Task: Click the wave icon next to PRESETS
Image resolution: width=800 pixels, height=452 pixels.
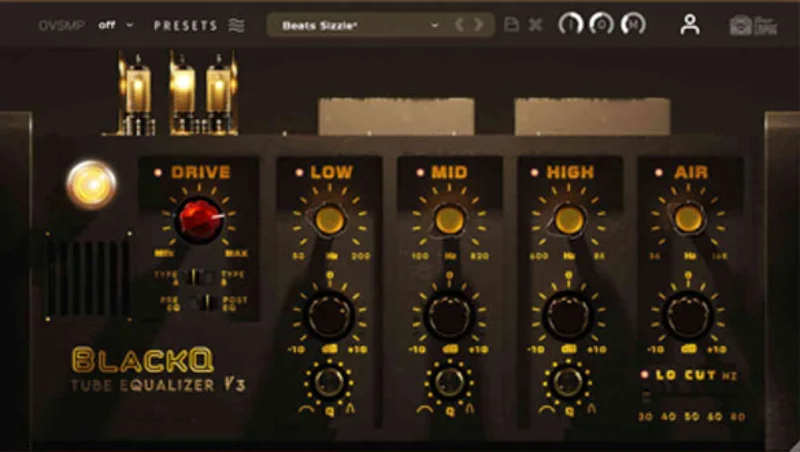Action: [x=236, y=25]
